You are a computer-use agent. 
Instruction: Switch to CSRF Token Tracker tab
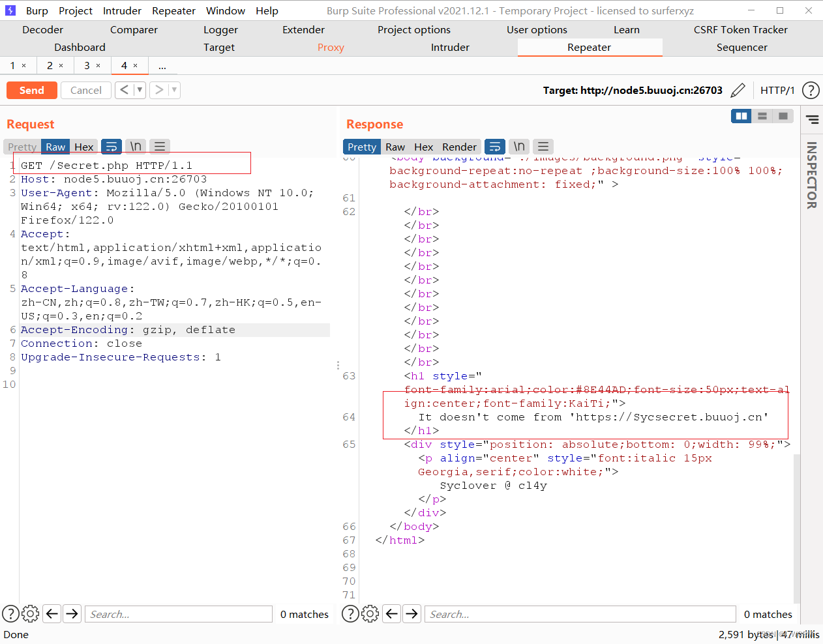(741, 30)
